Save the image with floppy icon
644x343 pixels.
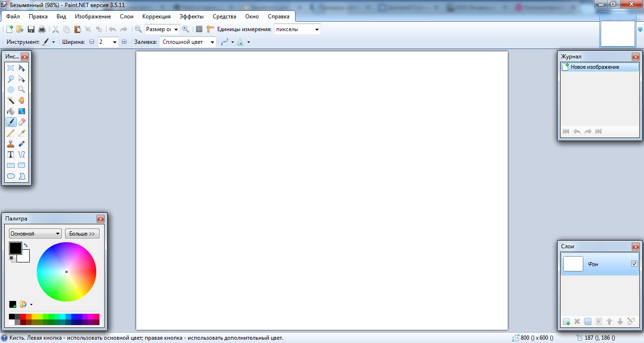click(31, 29)
